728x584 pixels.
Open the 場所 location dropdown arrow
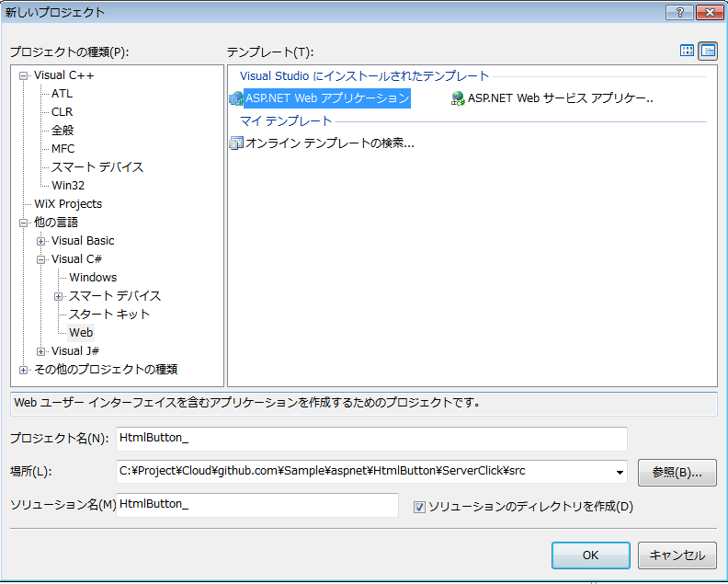pyautogui.click(x=620, y=472)
